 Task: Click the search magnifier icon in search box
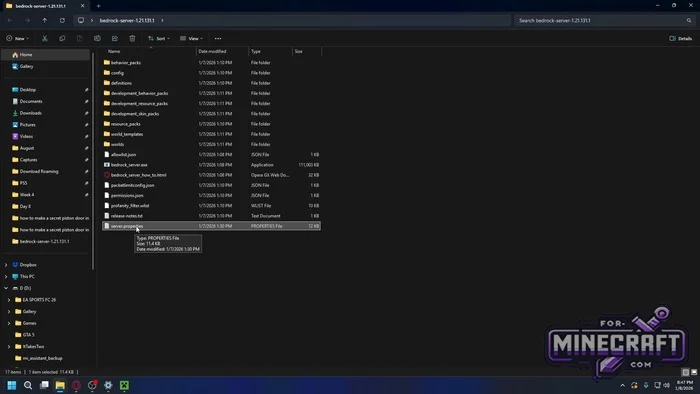pyautogui.click(x=689, y=21)
